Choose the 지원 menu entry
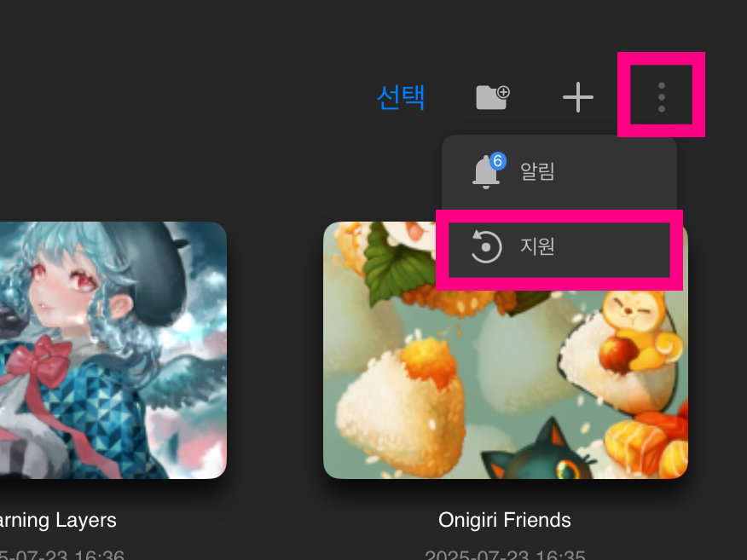The width and height of the screenshot is (747, 560). pos(559,246)
